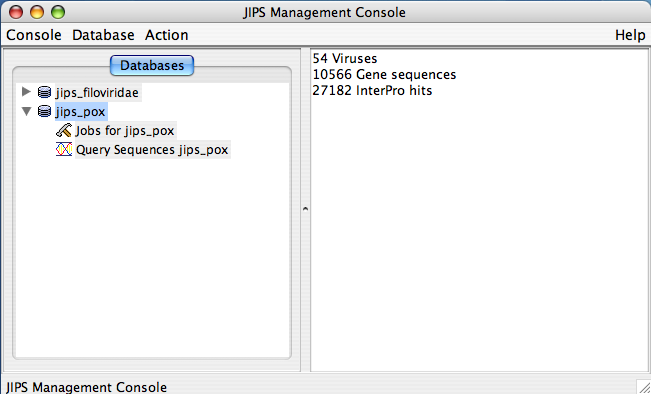
Task: Open the Action menu
Action: [x=166, y=35]
